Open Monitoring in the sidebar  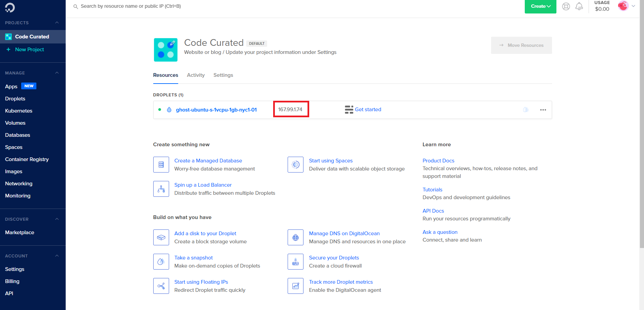pos(18,196)
